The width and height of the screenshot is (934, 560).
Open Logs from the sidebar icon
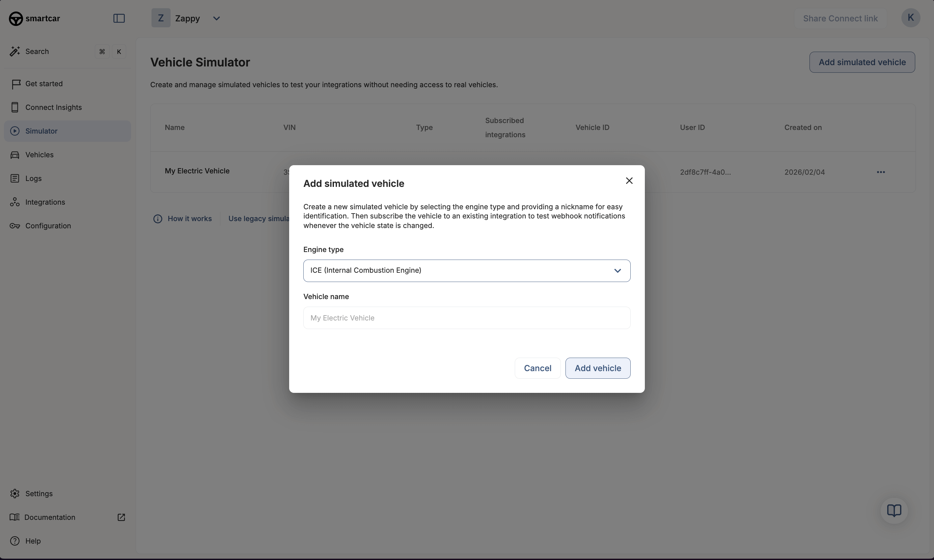point(15,178)
